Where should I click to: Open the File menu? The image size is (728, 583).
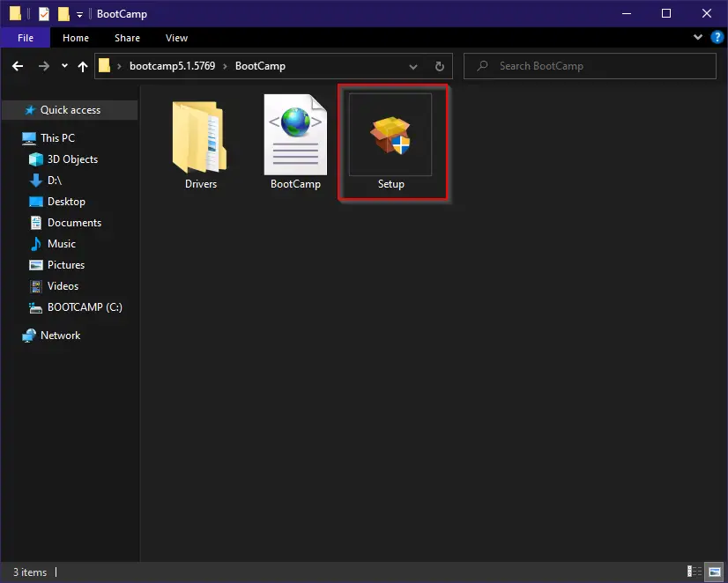25,38
